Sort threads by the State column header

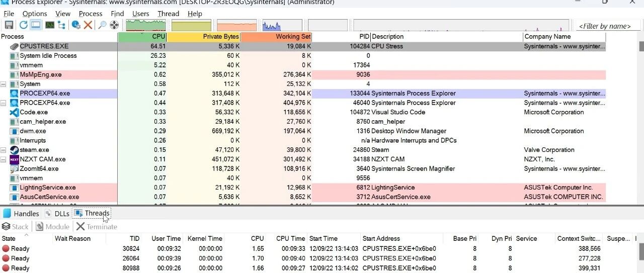[x=27, y=239]
